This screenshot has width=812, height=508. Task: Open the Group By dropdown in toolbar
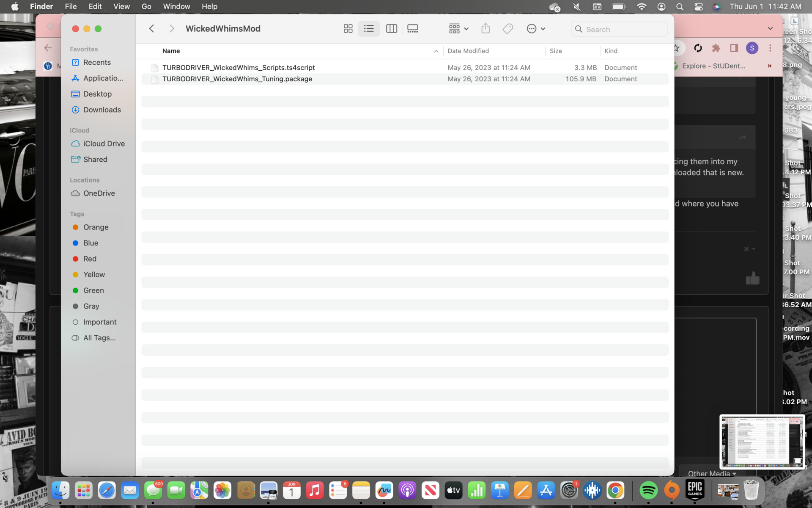click(458, 29)
